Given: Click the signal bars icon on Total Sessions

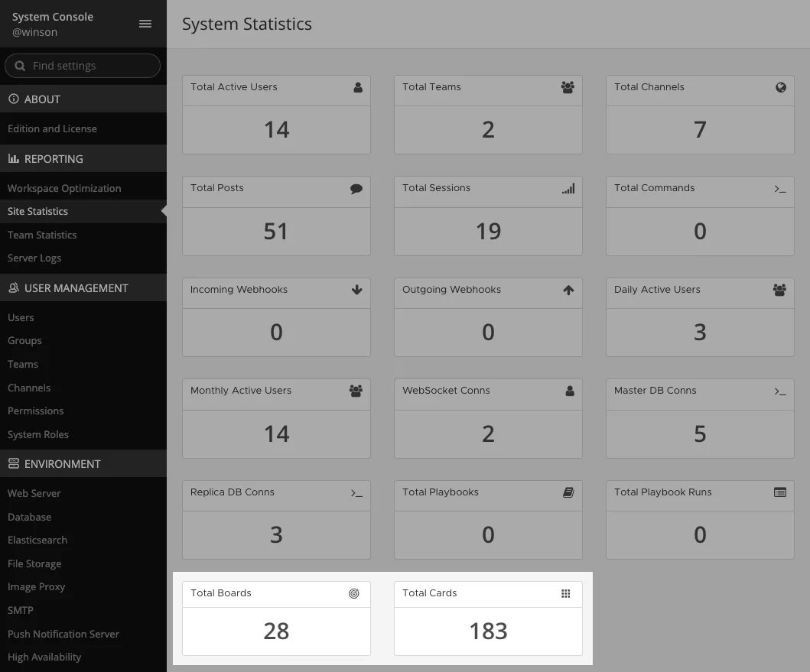Looking at the screenshot, I should pos(568,189).
